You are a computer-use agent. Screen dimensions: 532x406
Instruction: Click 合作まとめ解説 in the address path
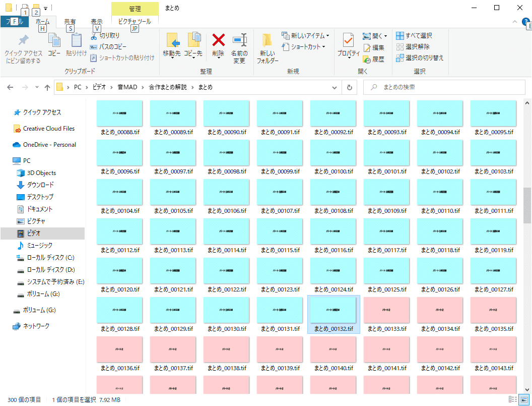pos(168,87)
